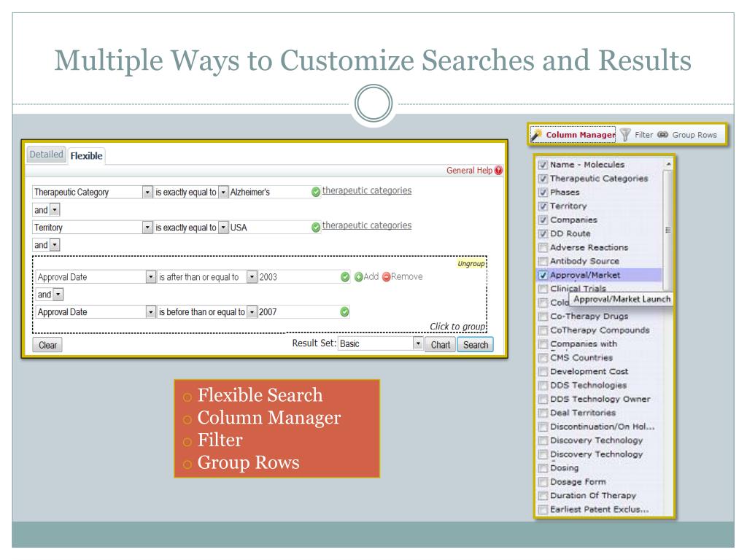Click green check next to USA value

pos(315,227)
